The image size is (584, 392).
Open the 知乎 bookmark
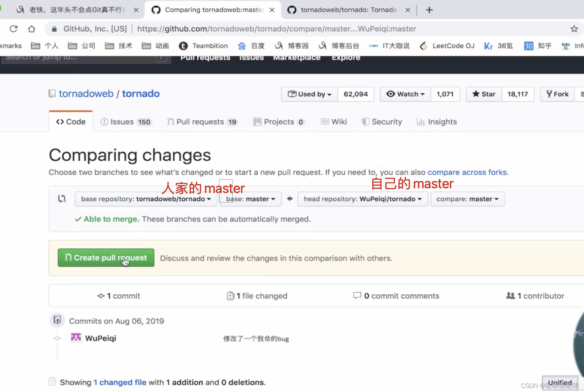(x=538, y=46)
